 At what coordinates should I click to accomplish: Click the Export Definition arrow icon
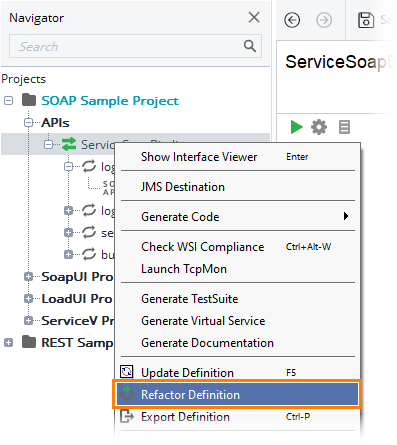point(127,416)
